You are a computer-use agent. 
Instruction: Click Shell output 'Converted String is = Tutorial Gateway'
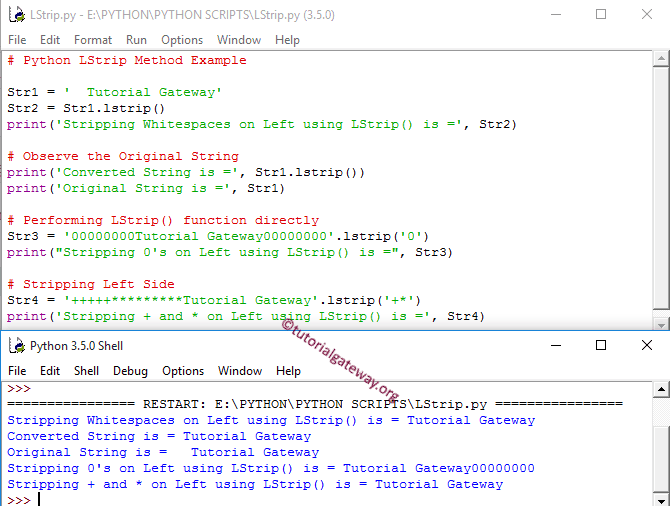[x=159, y=436]
